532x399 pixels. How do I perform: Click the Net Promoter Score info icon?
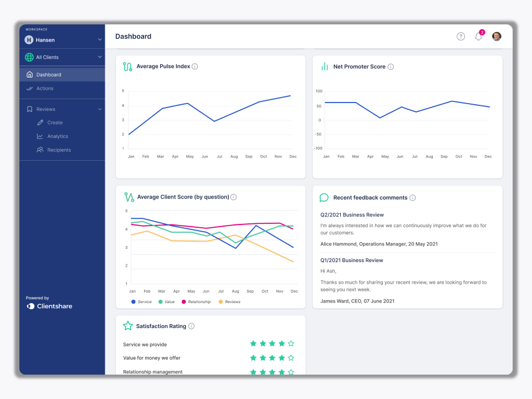(391, 66)
